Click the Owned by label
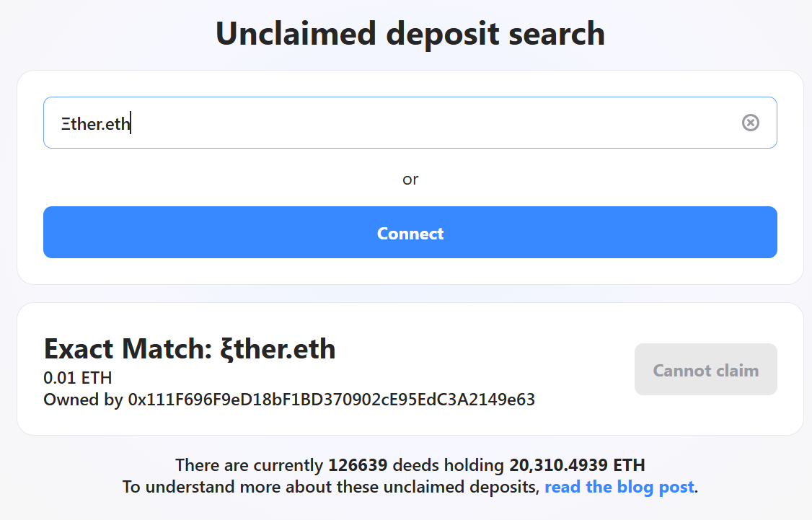This screenshot has height=520, width=812. click(83, 399)
